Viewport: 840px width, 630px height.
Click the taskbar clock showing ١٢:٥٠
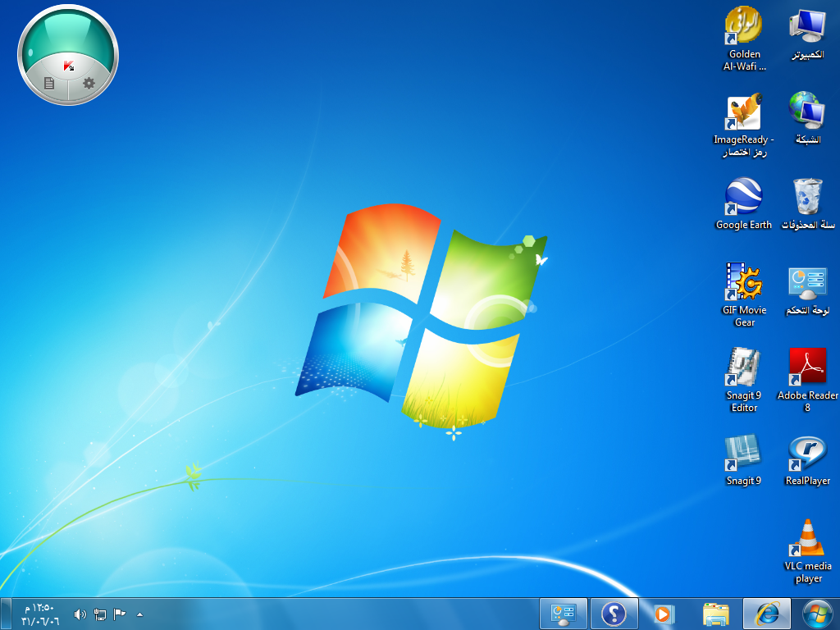(x=39, y=614)
